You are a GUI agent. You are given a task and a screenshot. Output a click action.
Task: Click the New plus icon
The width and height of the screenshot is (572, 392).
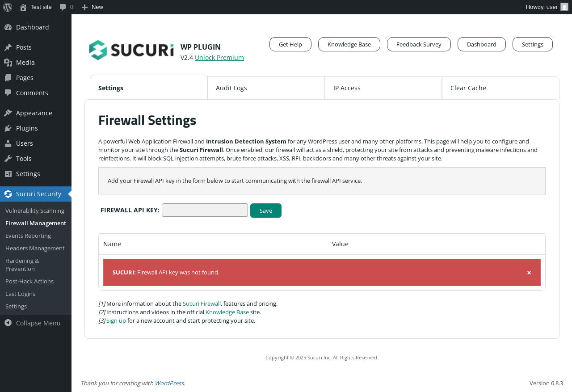pos(84,7)
